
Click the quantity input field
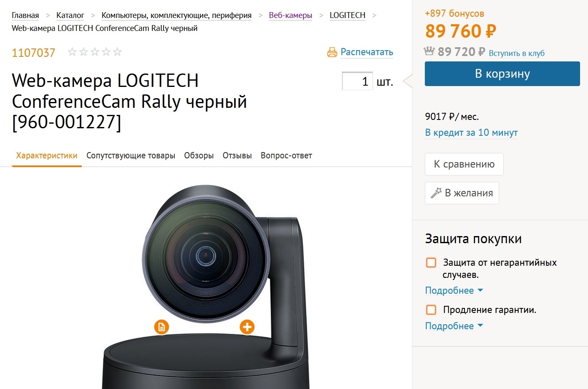coord(357,81)
